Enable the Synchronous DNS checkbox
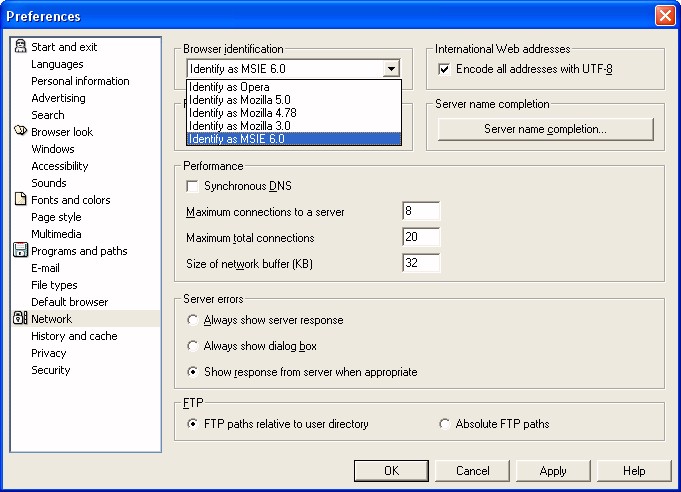Viewport: 681px width, 492px height. coord(193,186)
